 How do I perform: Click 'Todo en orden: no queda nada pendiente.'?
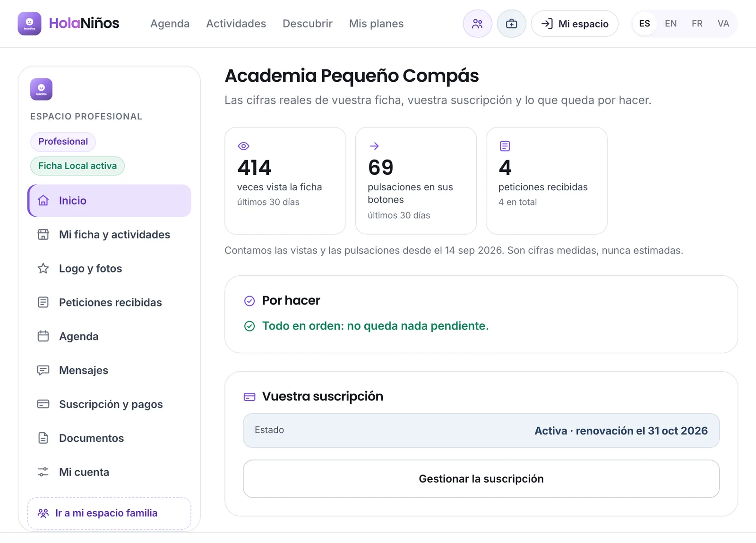point(375,326)
